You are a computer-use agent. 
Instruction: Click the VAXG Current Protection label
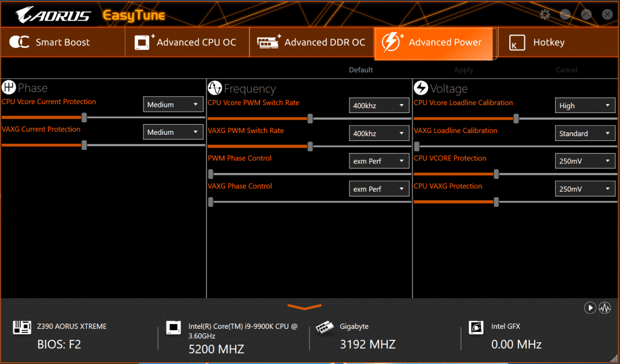click(41, 129)
